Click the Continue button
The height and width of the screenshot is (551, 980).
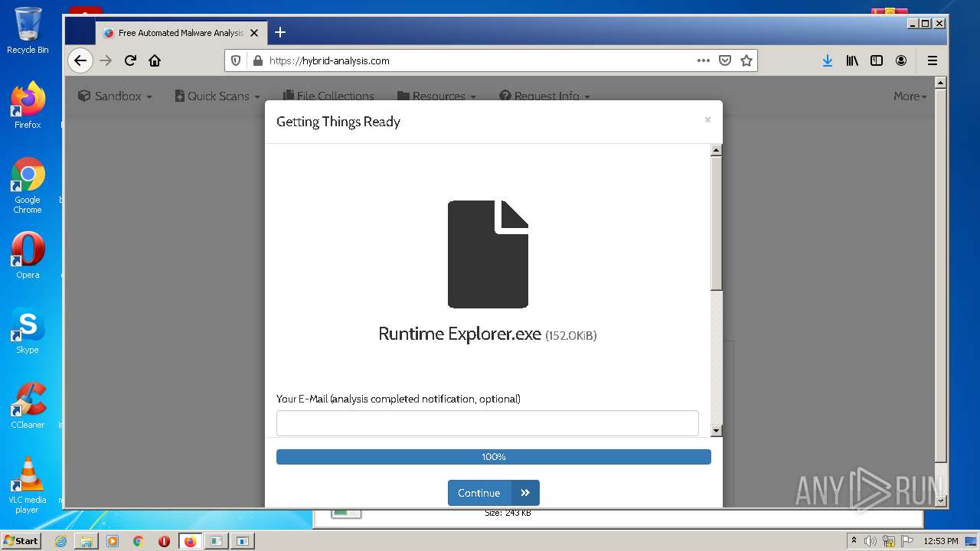493,493
